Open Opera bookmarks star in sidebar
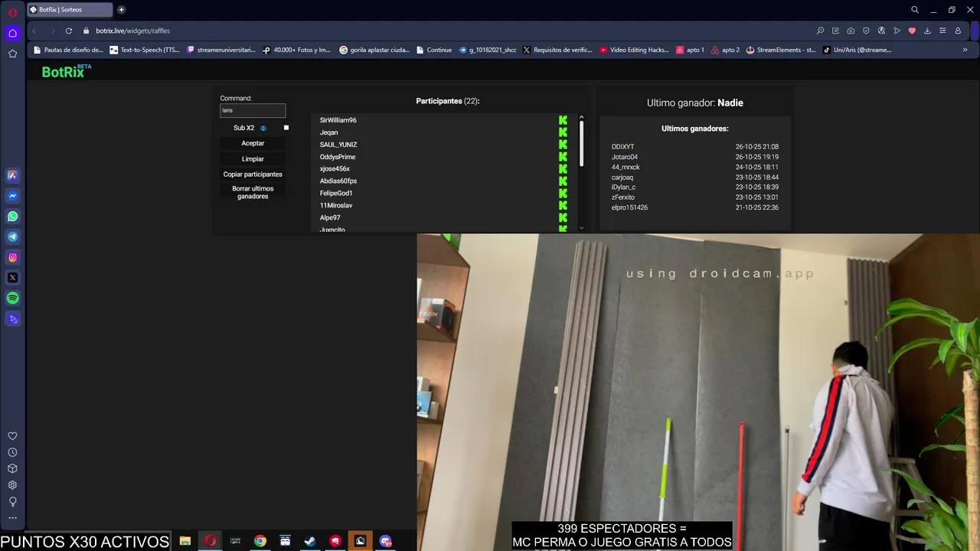Image resolution: width=980 pixels, height=551 pixels. click(x=12, y=54)
